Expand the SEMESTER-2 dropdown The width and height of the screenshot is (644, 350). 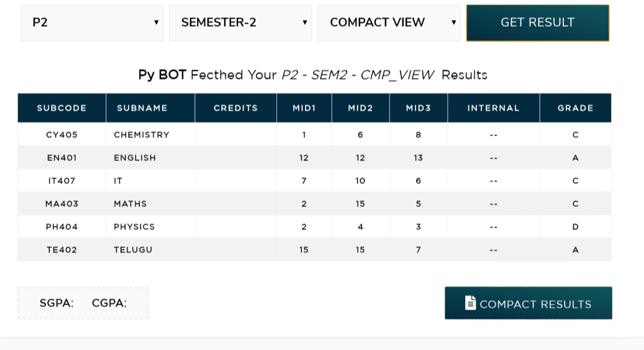pos(240,22)
